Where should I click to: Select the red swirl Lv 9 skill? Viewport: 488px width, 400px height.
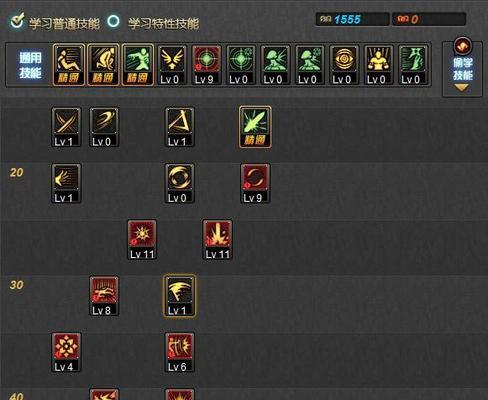click(255, 183)
